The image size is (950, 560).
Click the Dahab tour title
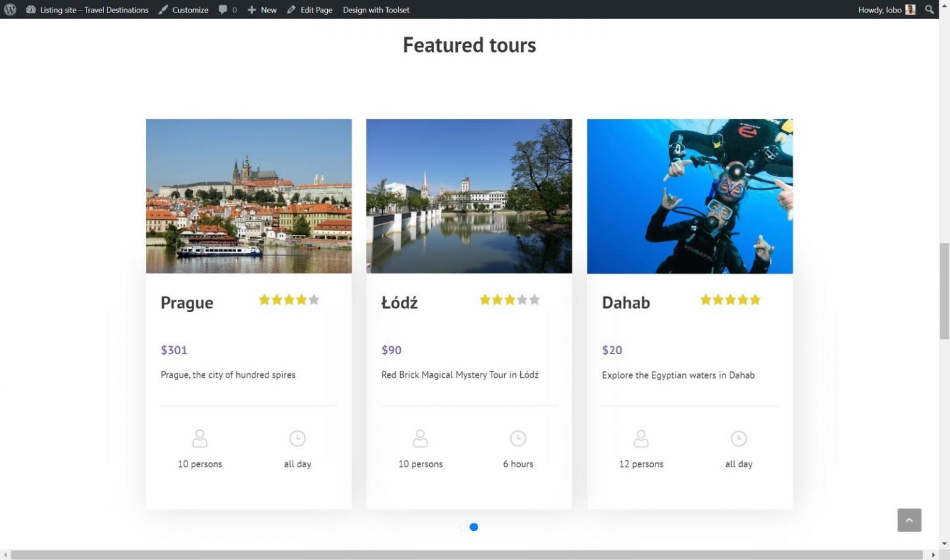click(625, 303)
